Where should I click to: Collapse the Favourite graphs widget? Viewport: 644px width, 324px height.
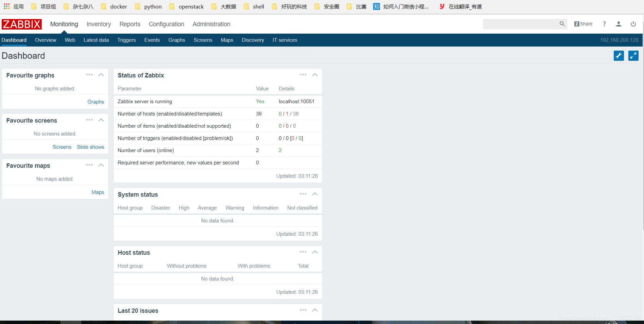101,75
